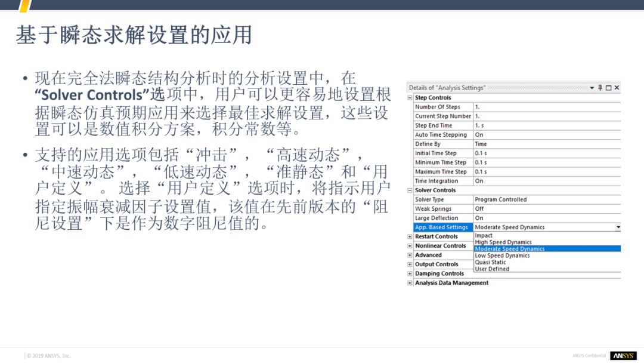Open the details panel options arrow menu
This screenshot has width=644, height=363.
pos(592,88)
